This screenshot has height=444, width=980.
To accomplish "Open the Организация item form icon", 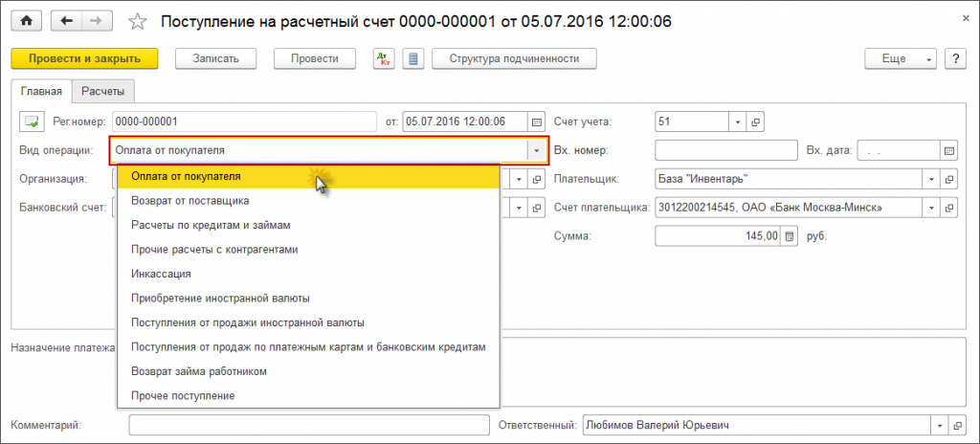I will coord(536,179).
